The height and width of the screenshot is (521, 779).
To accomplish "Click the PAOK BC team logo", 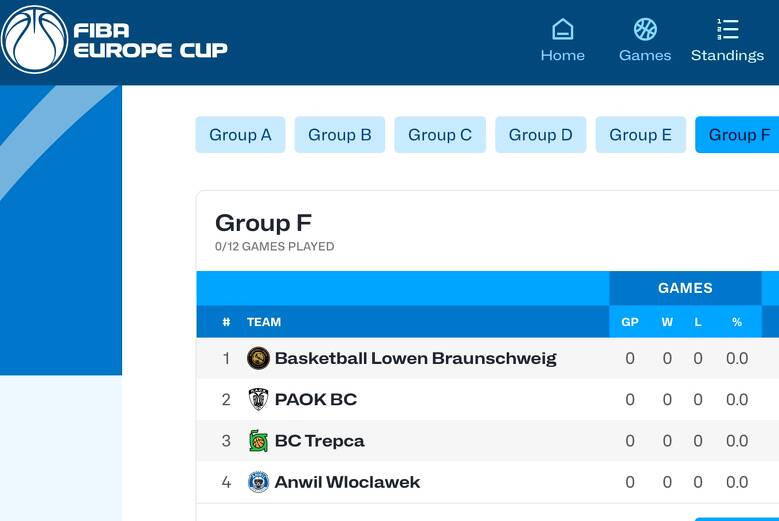I will coord(258,399).
